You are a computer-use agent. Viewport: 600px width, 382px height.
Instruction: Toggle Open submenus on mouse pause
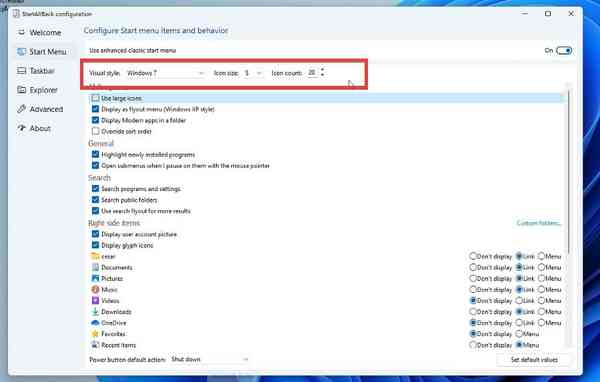(96, 166)
